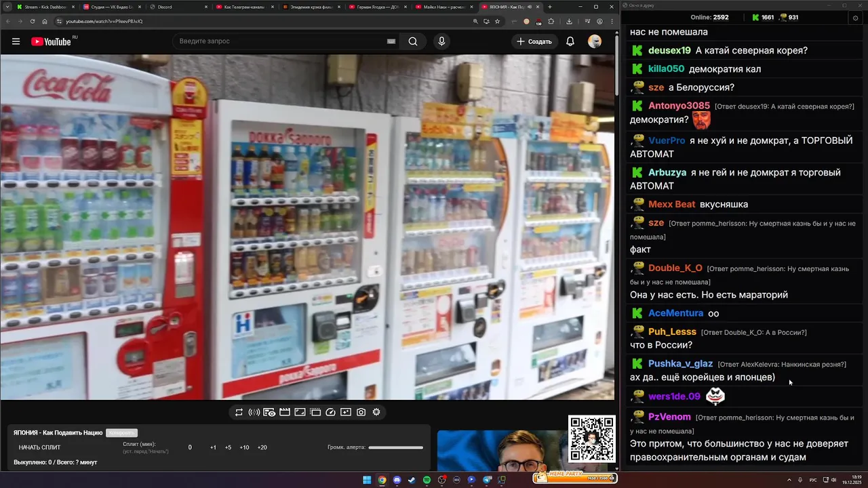
Task: Add +20 minutes to the split
Action: (262, 447)
